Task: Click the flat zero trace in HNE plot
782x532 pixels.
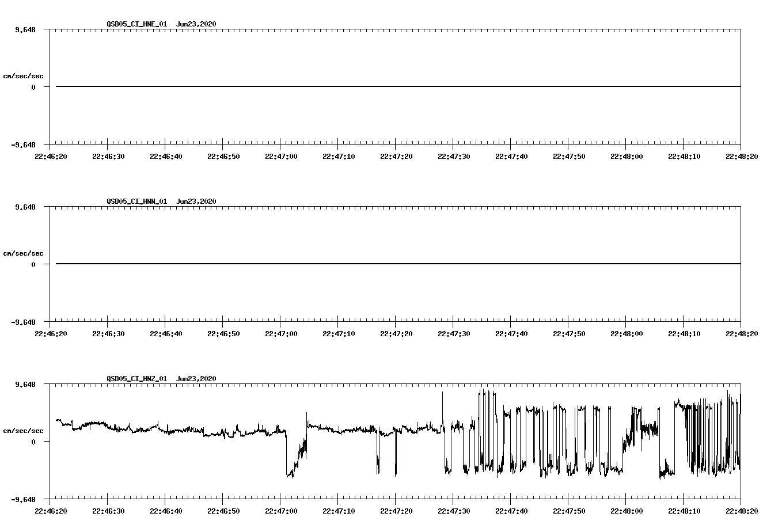Action: [x=398, y=86]
